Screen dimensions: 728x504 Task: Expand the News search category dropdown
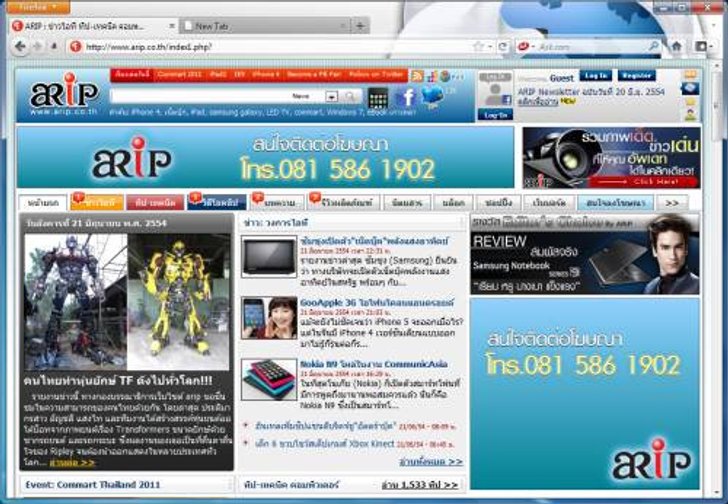tap(331, 97)
